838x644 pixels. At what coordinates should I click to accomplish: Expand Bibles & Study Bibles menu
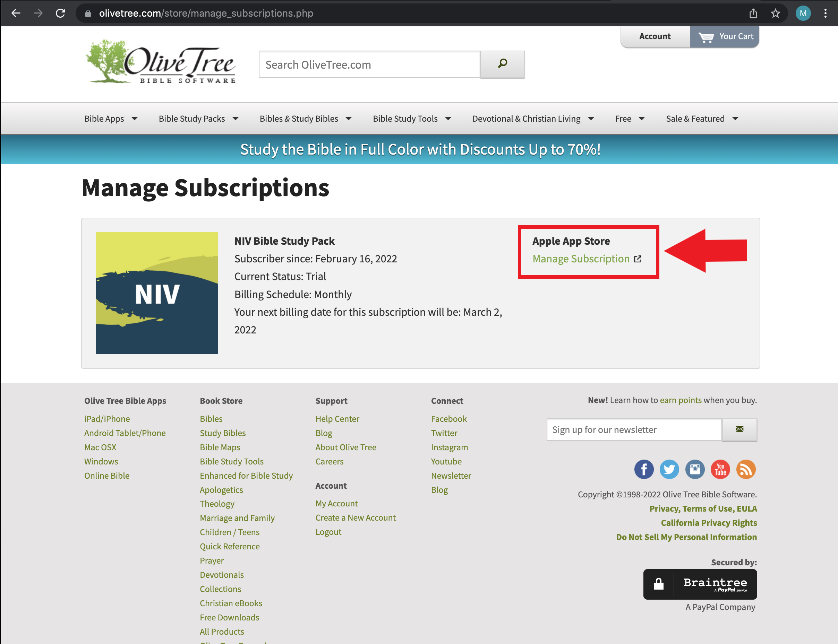(306, 119)
